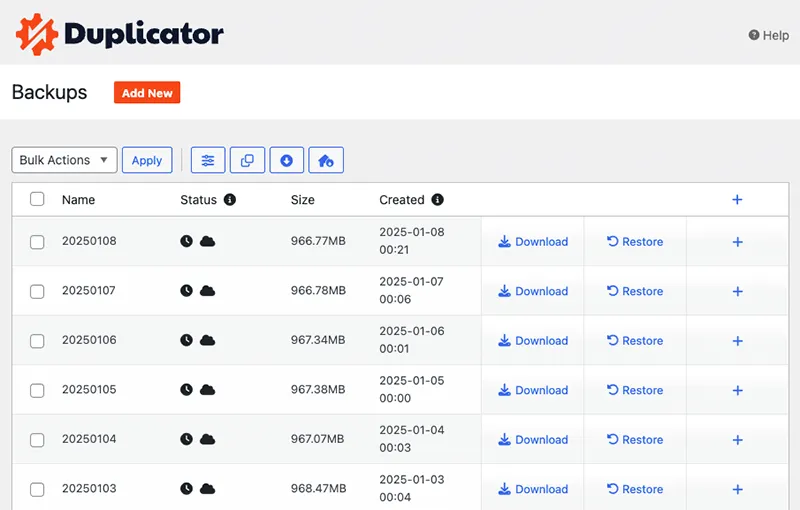Click the cloud storage icon for 20250106
This screenshot has width=800, height=510.
coord(207,340)
